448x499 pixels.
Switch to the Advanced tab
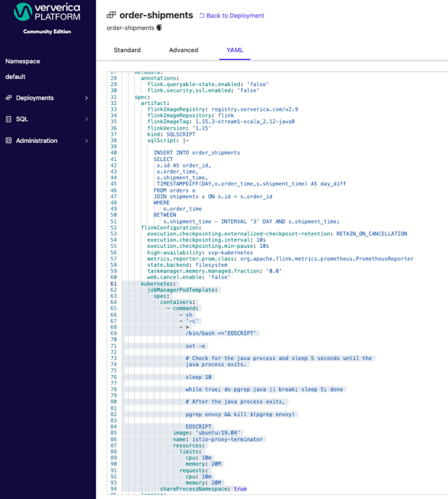pyautogui.click(x=184, y=50)
